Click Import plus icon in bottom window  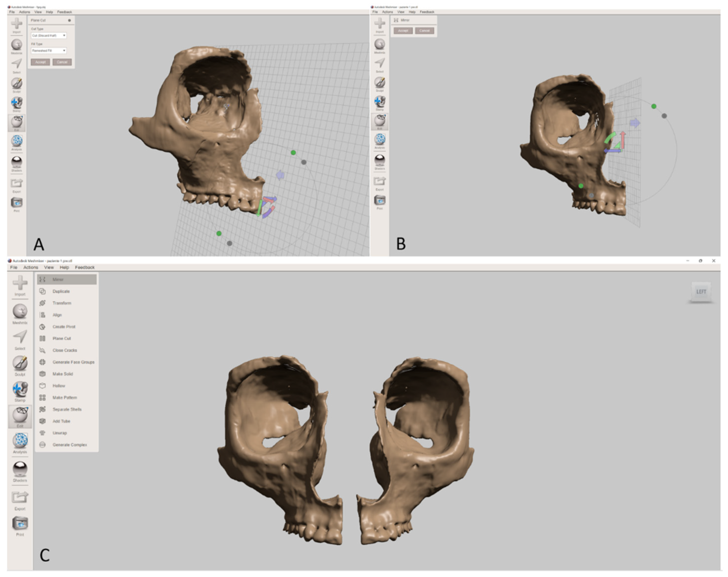click(20, 283)
